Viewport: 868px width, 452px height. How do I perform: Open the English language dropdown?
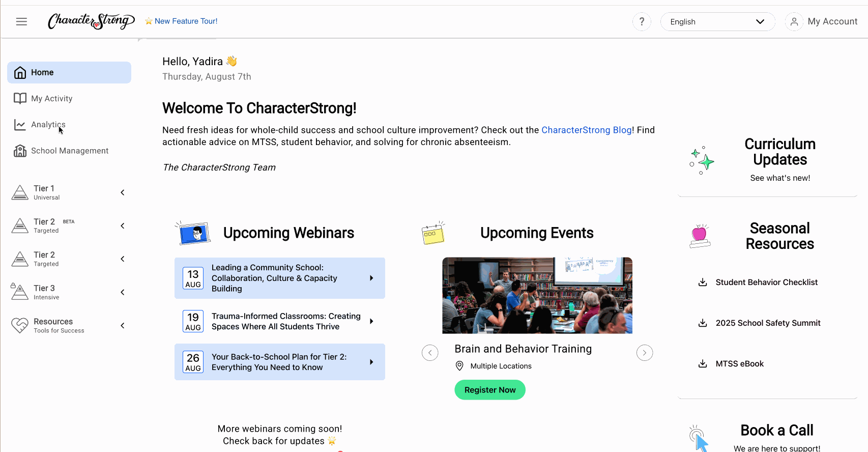tap(717, 21)
